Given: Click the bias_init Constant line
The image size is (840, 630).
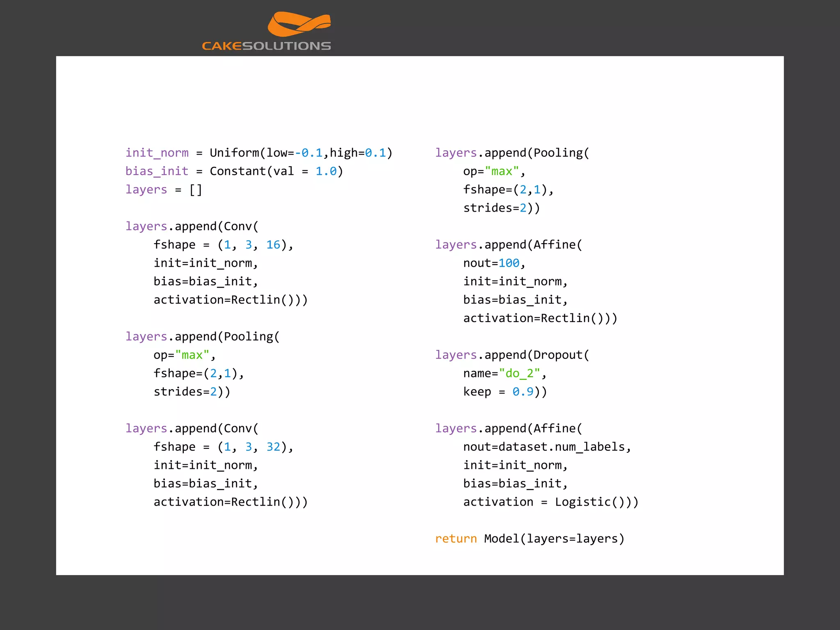Looking at the screenshot, I should click(234, 171).
